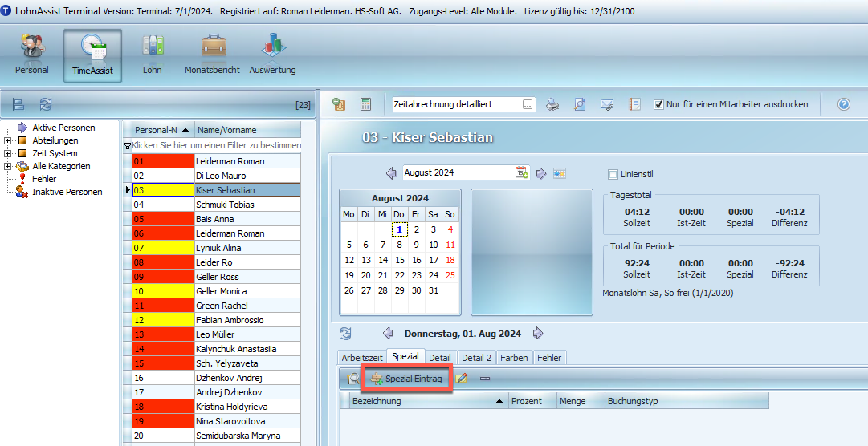The width and height of the screenshot is (868, 446).
Task: Click the Spezial Eintrag button
Action: [407, 379]
